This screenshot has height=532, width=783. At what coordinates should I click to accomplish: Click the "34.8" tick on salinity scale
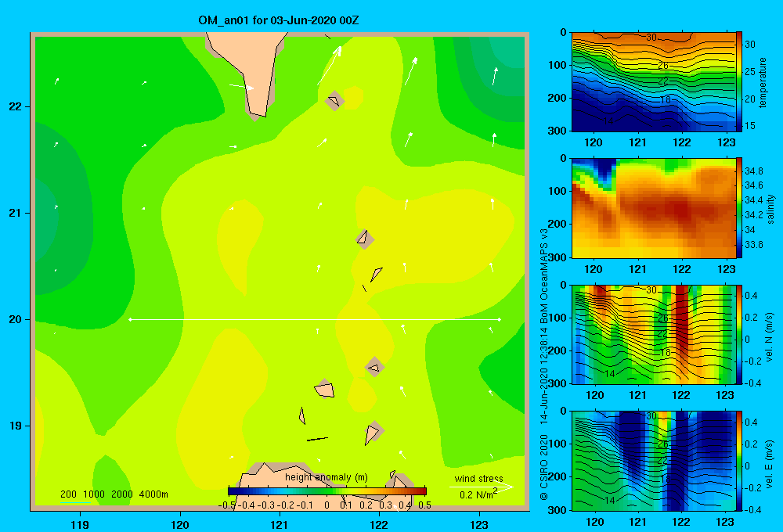753,171
